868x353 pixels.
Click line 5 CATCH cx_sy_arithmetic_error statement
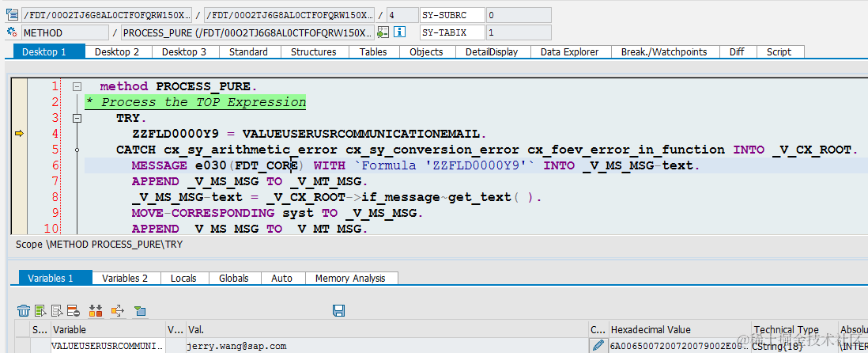pos(487,150)
